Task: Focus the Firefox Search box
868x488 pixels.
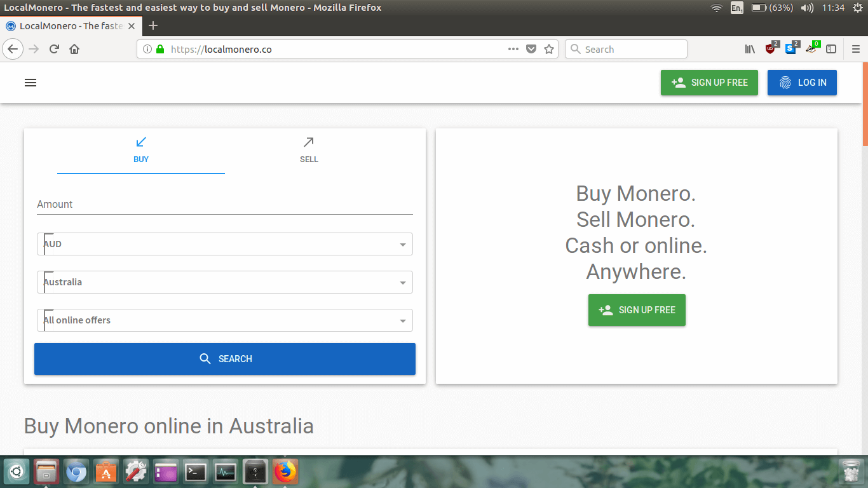Action: coord(626,49)
